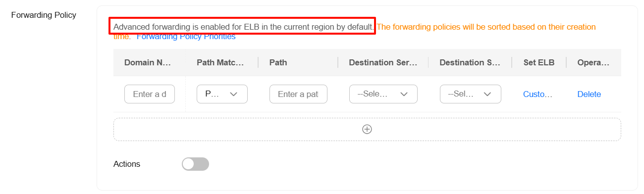Open the Forwarding Policy Priorities link
The image size is (644, 194).
tap(186, 36)
